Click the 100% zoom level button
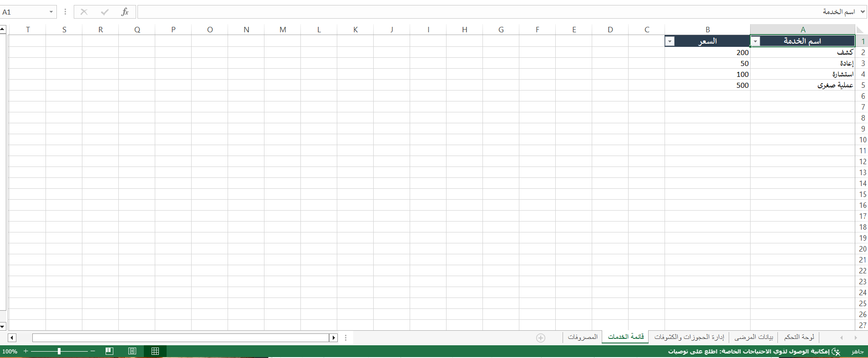The width and height of the screenshot is (868, 358). point(10,351)
